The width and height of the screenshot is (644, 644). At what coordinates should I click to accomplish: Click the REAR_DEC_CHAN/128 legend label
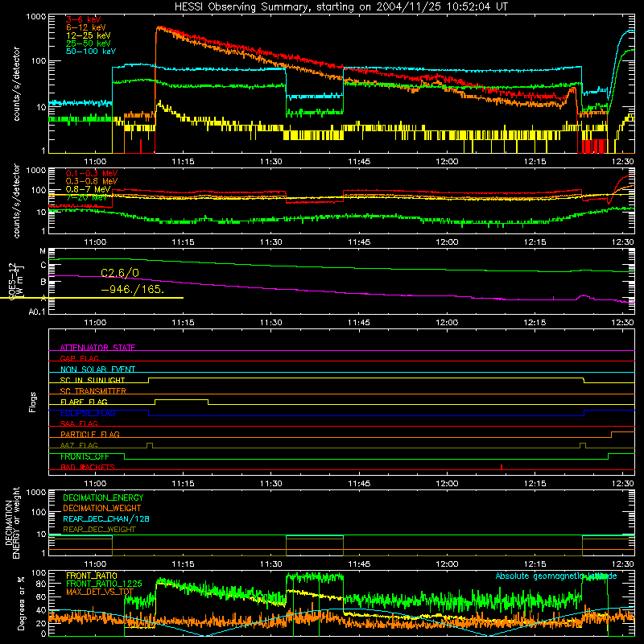pos(106,518)
